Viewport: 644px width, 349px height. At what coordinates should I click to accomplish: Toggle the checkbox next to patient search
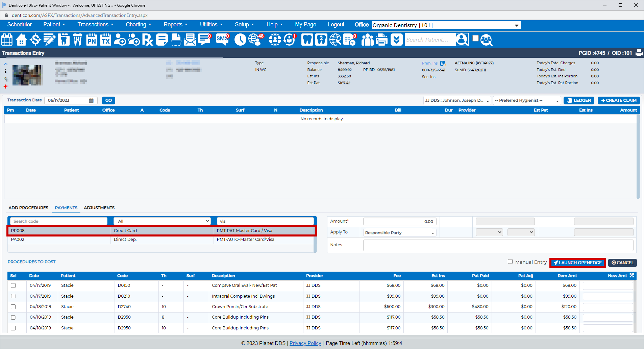click(475, 38)
